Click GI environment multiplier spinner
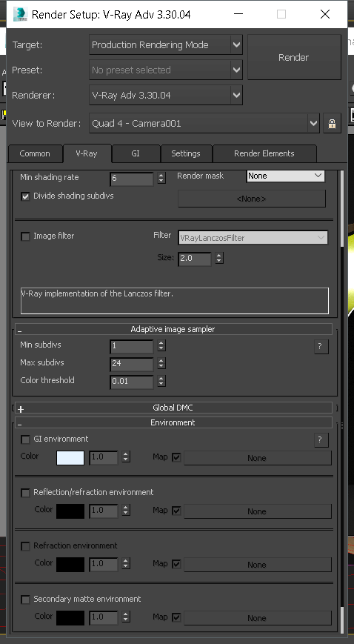The image size is (354, 644). [x=126, y=457]
